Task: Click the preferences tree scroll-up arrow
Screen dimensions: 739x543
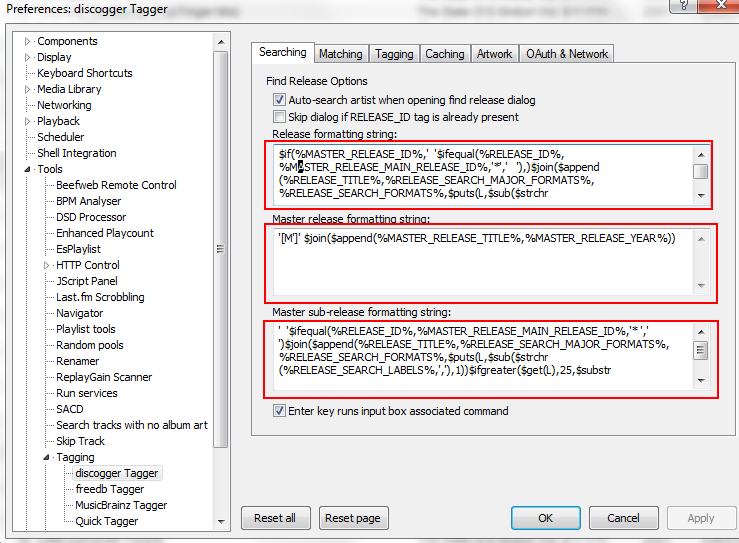Action: click(221, 42)
